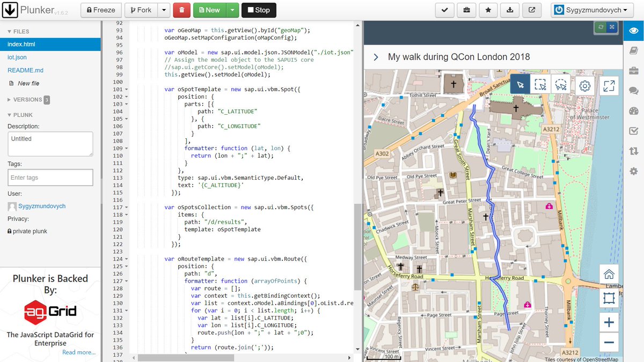The height and width of the screenshot is (362, 644).
Task: Stop the live preview
Action: tap(259, 10)
